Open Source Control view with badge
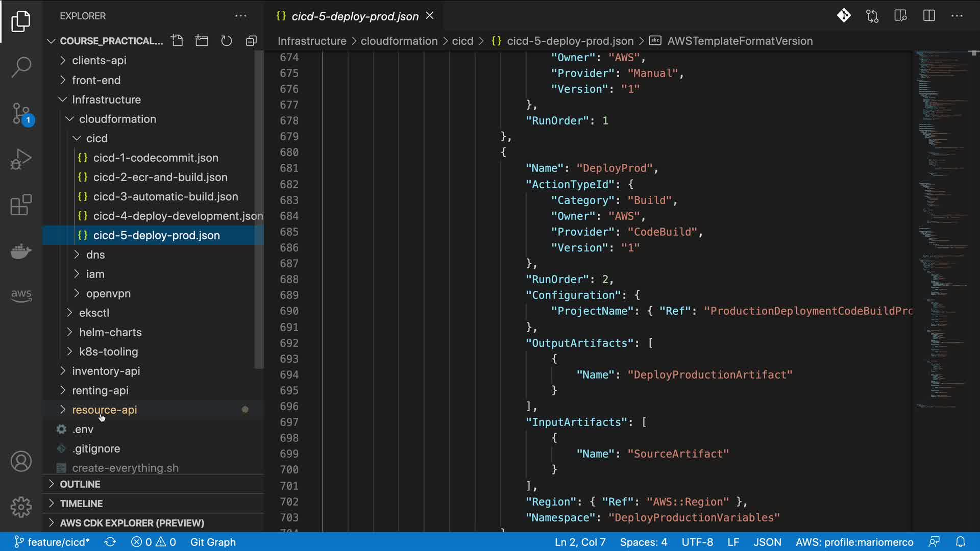 pos(21,113)
